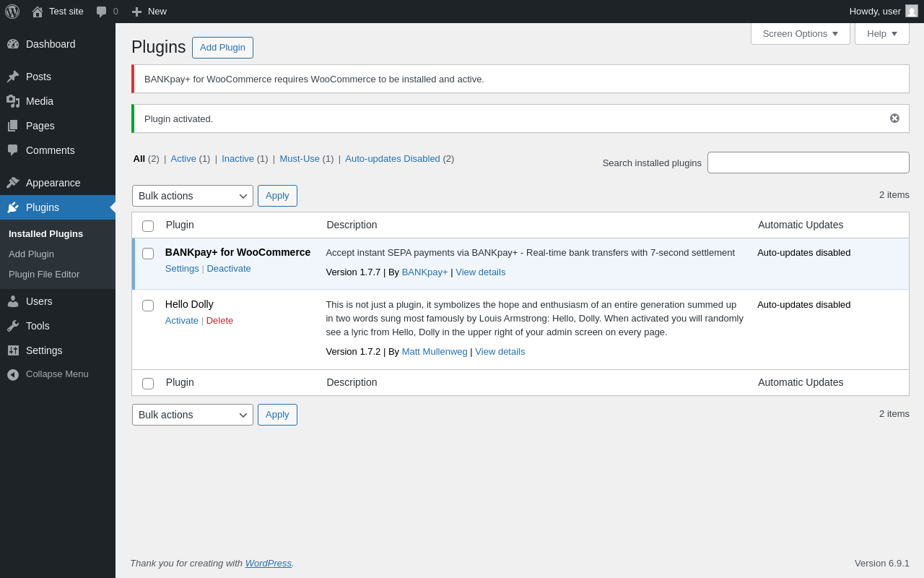Toggle select-all checkbox in table header

[148, 226]
